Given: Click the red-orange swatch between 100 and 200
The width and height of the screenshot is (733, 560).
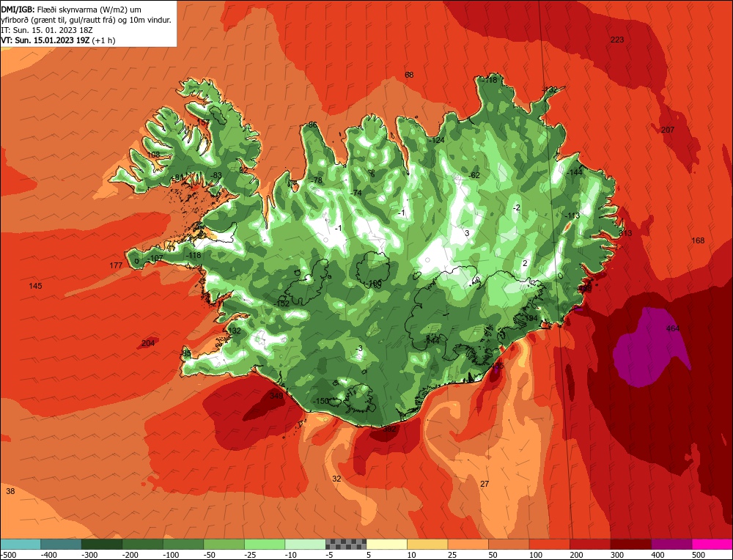Looking at the screenshot, I should click(x=549, y=544).
